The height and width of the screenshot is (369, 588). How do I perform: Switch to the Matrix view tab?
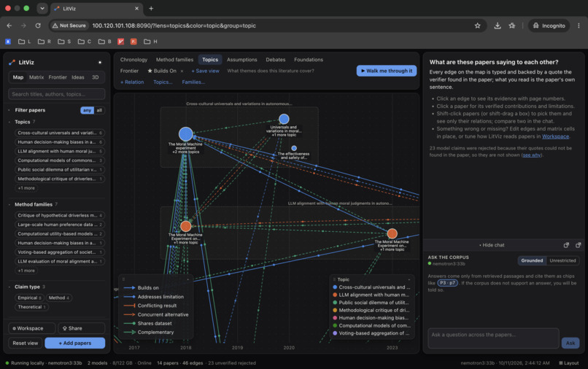[36, 77]
